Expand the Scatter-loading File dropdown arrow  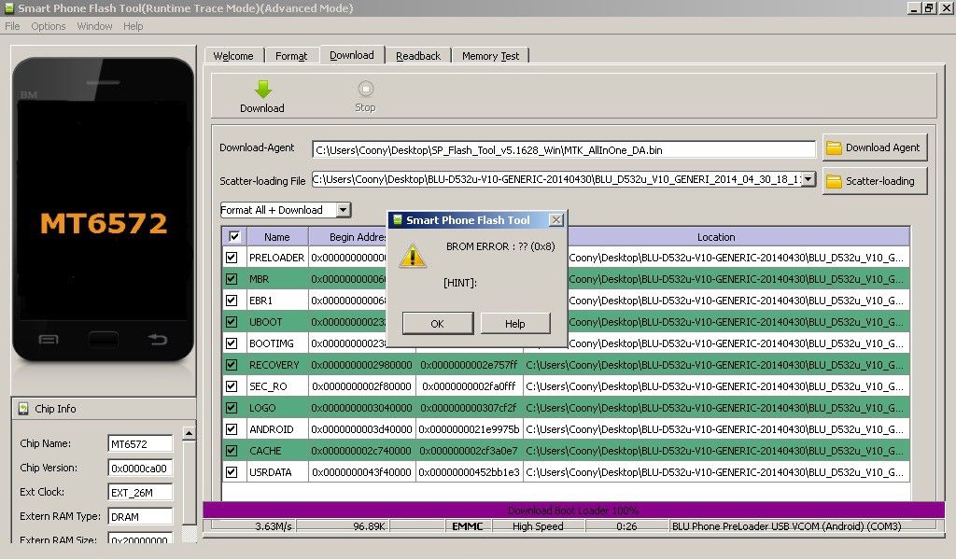(808, 179)
